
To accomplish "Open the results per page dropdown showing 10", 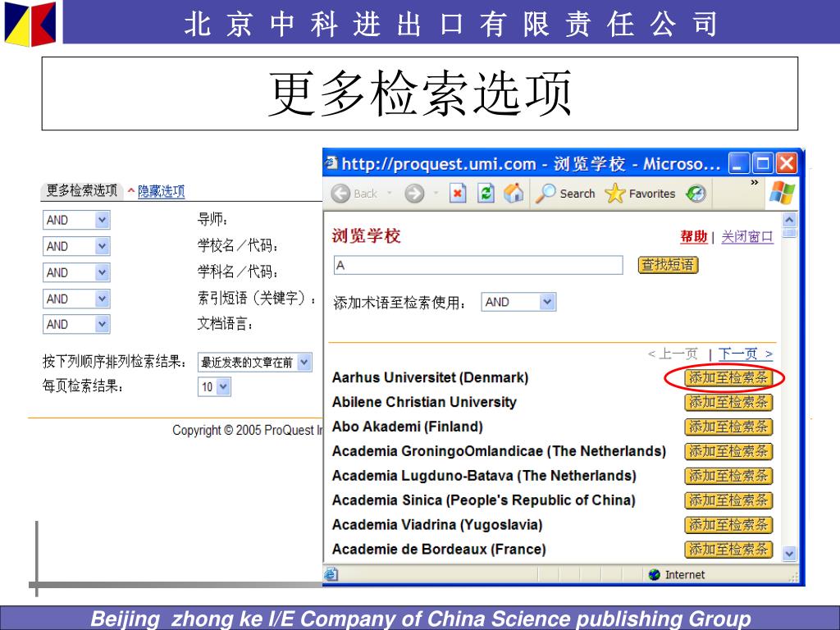I will [214, 387].
